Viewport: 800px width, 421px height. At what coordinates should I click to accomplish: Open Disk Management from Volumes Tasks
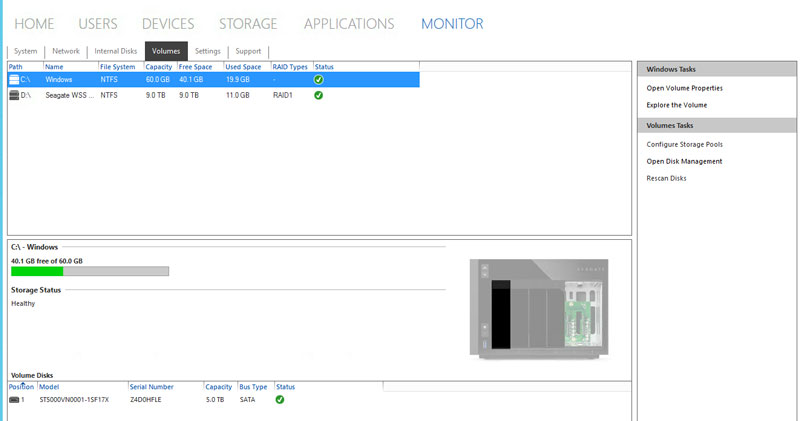click(684, 161)
